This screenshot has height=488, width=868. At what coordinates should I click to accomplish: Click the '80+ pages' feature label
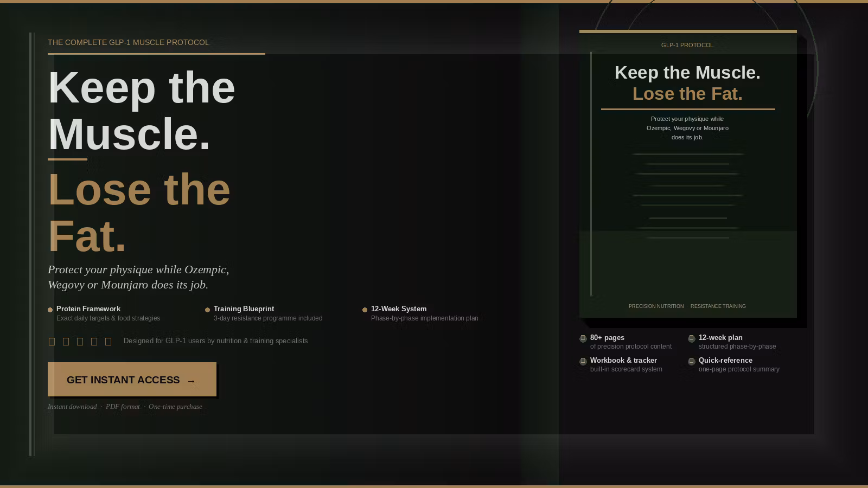click(x=607, y=337)
